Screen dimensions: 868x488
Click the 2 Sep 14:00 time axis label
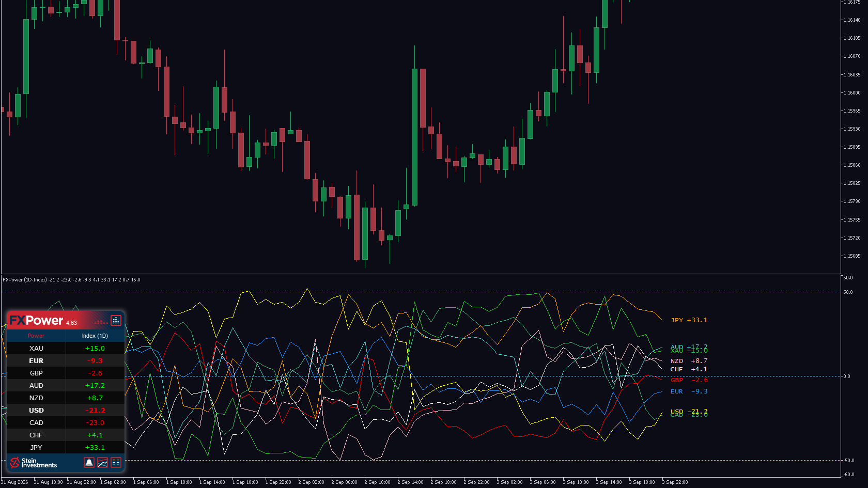click(x=410, y=482)
